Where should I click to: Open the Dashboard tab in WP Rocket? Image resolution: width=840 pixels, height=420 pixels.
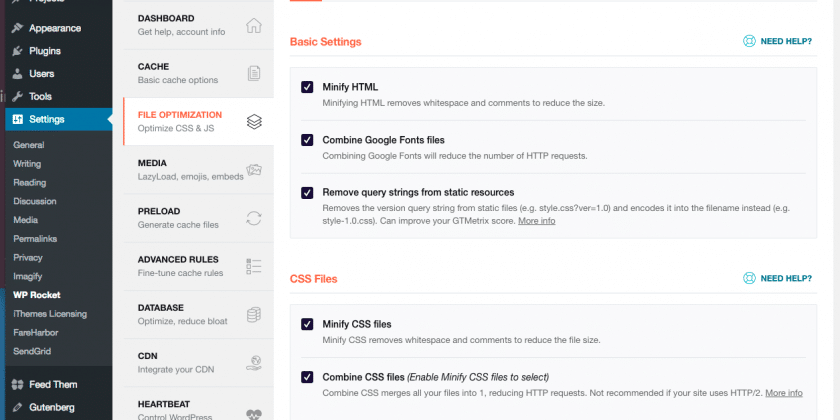coord(198,25)
